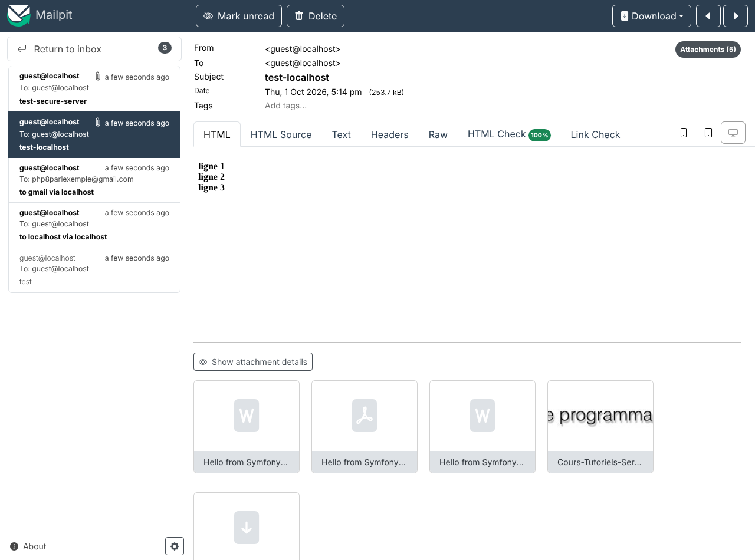This screenshot has width=755, height=560.
Task: Switch to phone preview size
Action: (x=684, y=133)
